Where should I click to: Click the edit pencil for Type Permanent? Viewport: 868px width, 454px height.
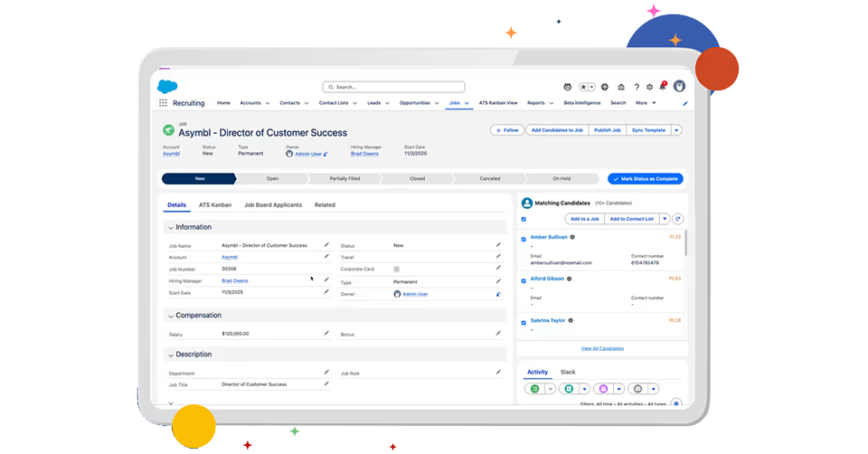pyautogui.click(x=498, y=281)
